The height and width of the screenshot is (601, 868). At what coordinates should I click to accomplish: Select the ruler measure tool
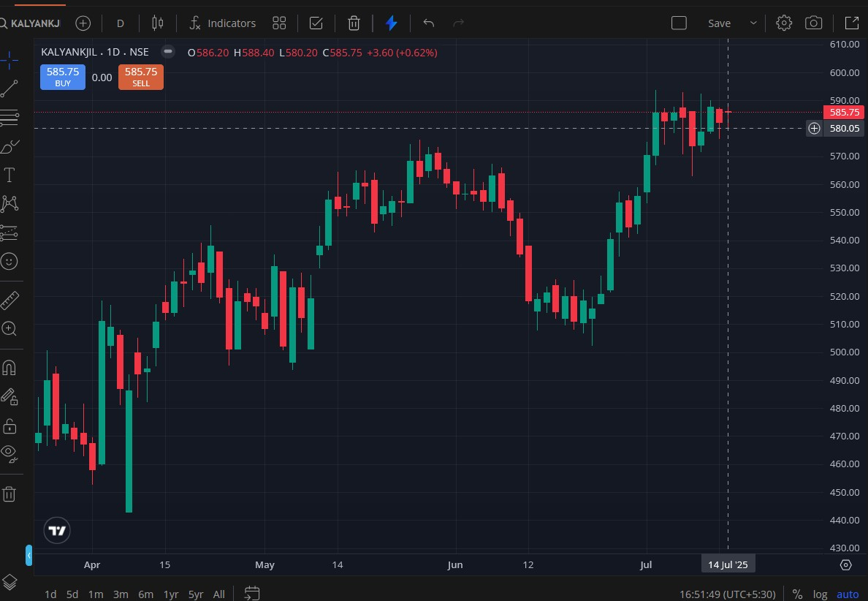coord(9,300)
